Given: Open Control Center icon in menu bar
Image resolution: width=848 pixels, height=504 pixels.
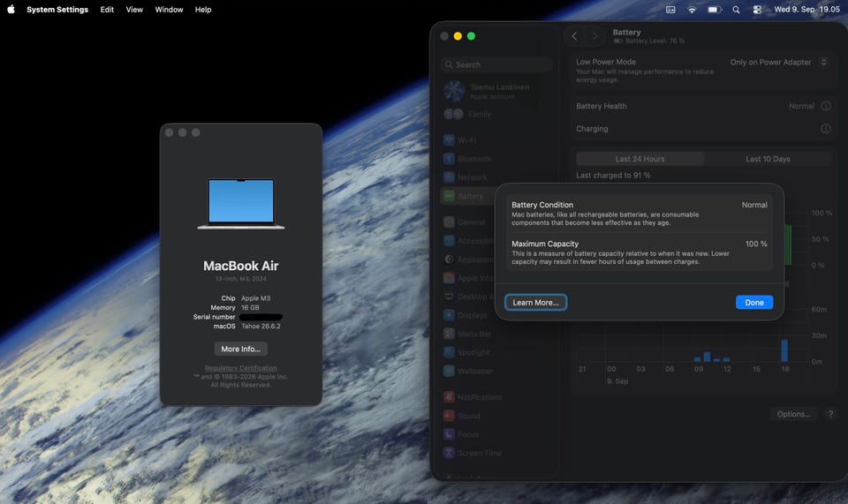Looking at the screenshot, I should point(757,9).
